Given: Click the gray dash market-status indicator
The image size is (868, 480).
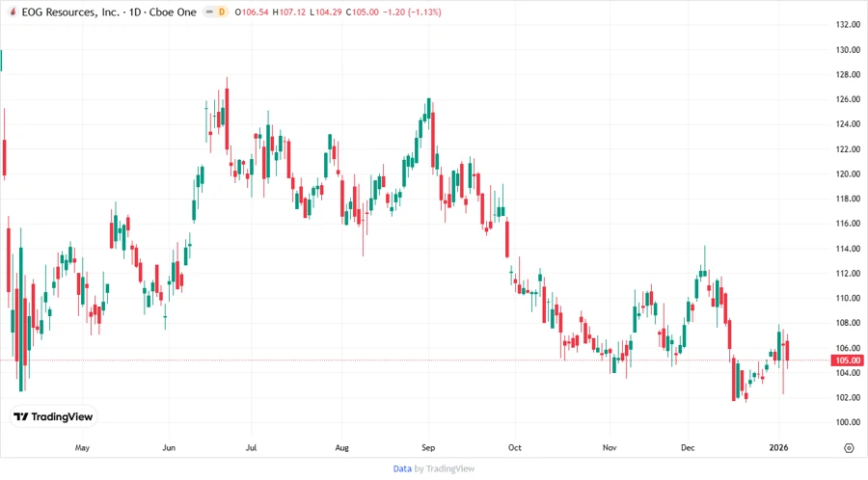Looking at the screenshot, I should (209, 13).
